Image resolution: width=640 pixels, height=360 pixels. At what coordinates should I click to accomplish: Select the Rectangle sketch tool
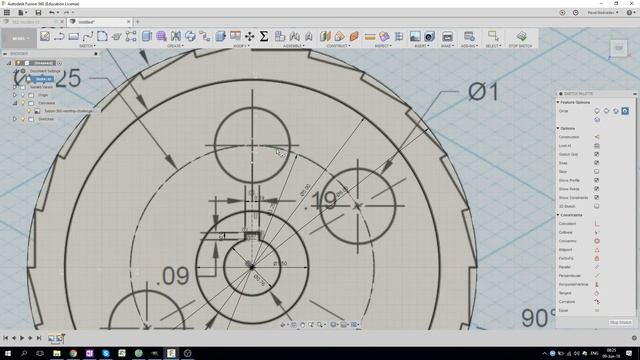[x=73, y=36]
